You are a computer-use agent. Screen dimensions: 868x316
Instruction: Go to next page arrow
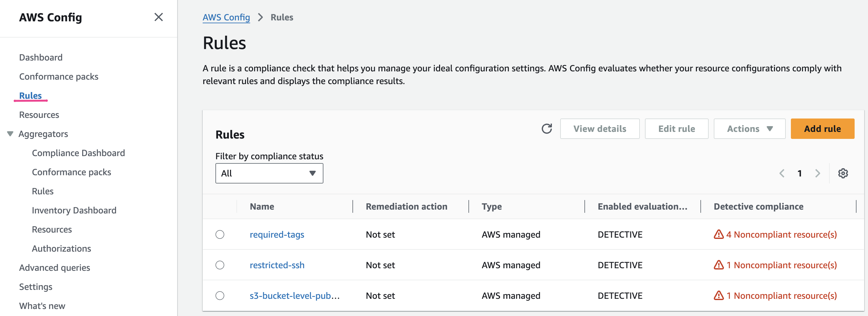point(817,174)
